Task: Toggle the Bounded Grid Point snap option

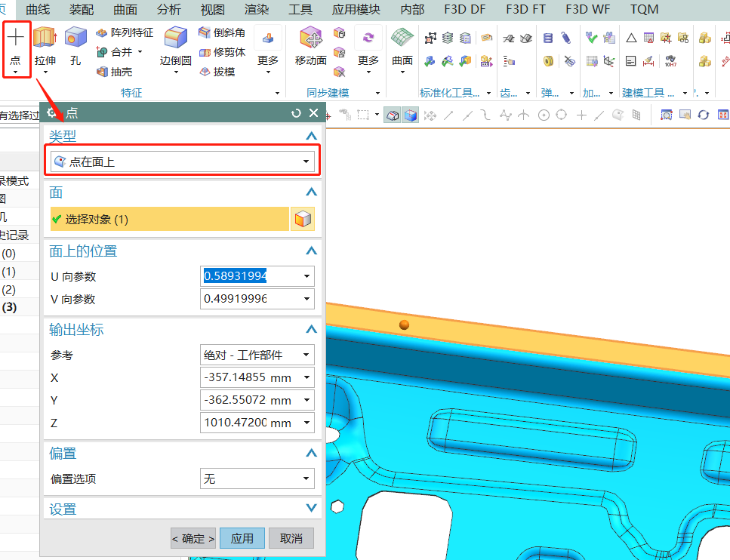Action: pyautogui.click(x=636, y=115)
